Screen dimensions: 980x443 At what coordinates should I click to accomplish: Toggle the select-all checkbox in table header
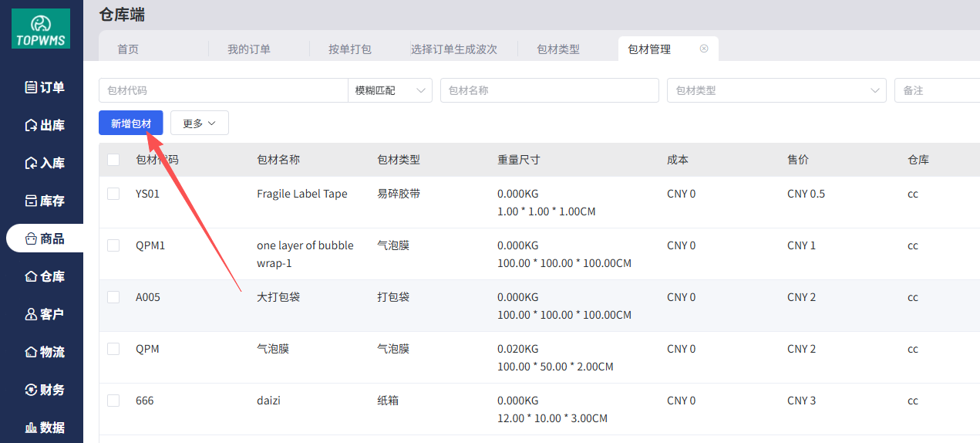[x=113, y=160]
